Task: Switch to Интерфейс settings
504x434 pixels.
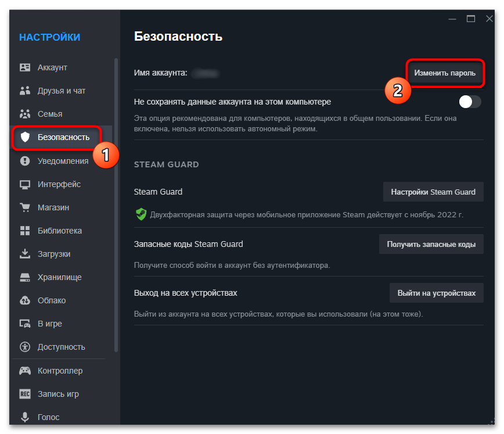Action: [61, 184]
